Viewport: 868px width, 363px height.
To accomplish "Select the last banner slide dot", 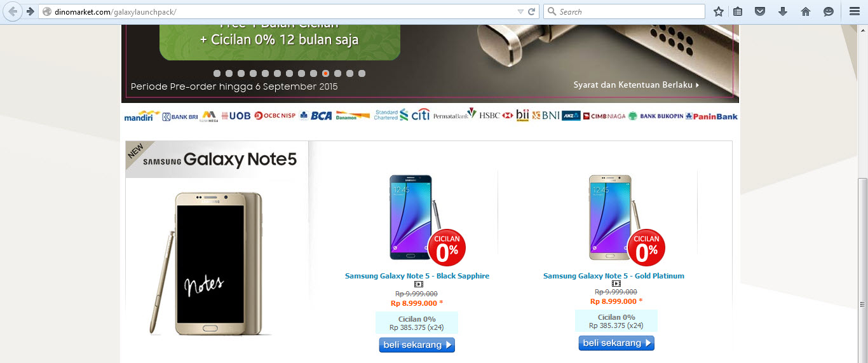I will (362, 73).
